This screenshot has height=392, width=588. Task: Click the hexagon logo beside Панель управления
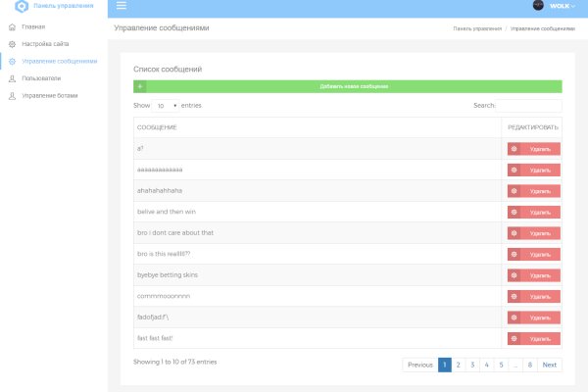[x=22, y=7]
